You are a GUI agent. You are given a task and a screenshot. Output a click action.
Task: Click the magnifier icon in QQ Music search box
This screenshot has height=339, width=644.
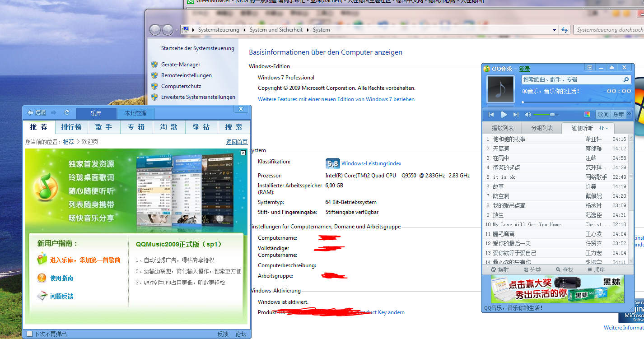(626, 79)
